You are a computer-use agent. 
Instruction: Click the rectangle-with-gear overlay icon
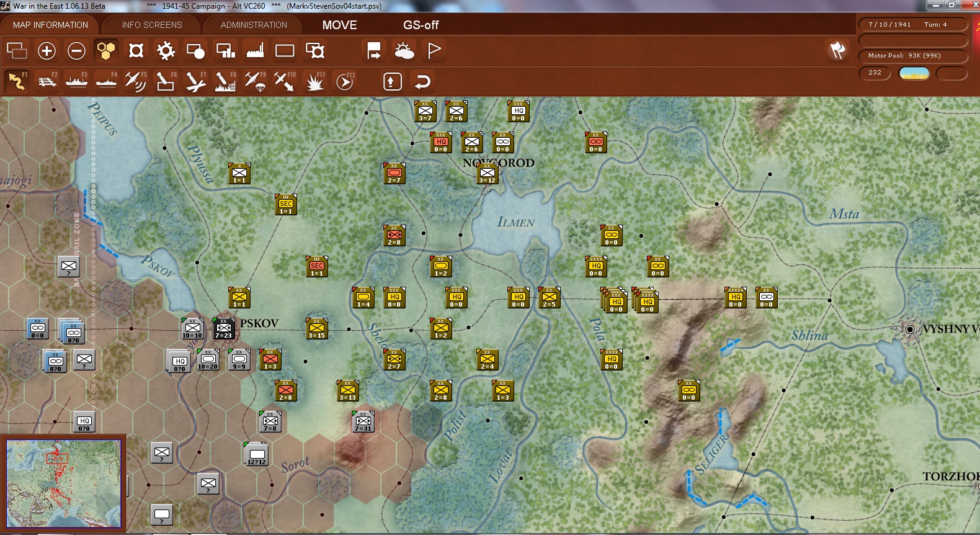314,50
